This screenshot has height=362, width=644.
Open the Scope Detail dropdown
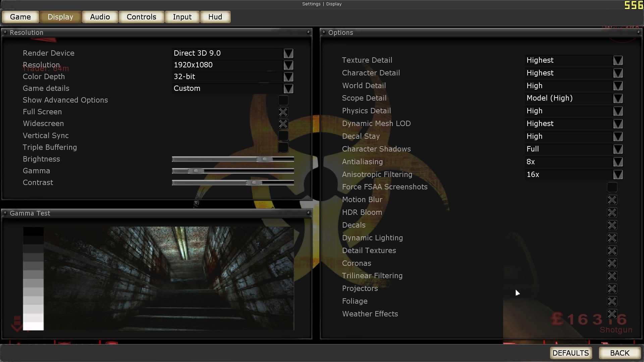click(618, 99)
